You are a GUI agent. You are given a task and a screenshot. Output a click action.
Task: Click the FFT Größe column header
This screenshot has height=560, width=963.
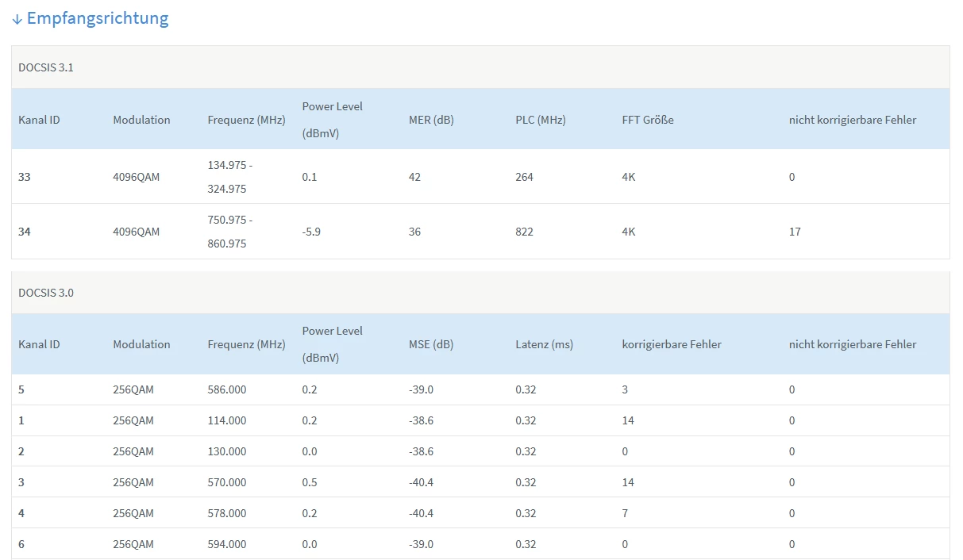coord(648,120)
